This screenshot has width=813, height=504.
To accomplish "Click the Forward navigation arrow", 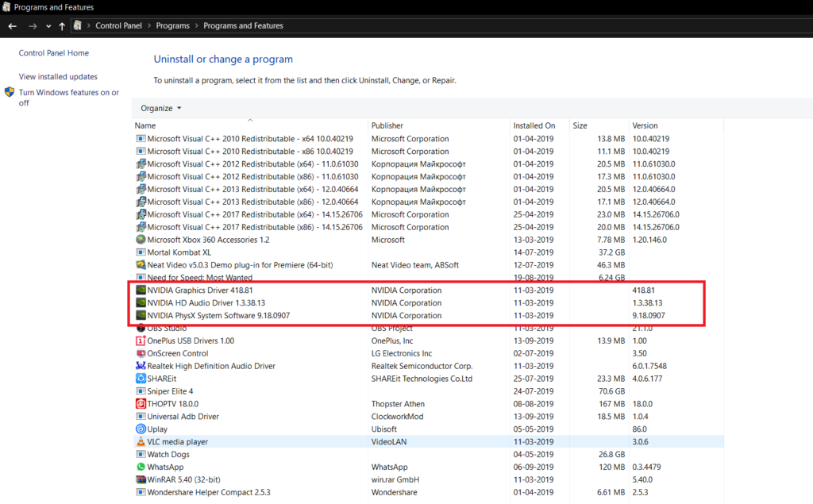I will tap(33, 26).
